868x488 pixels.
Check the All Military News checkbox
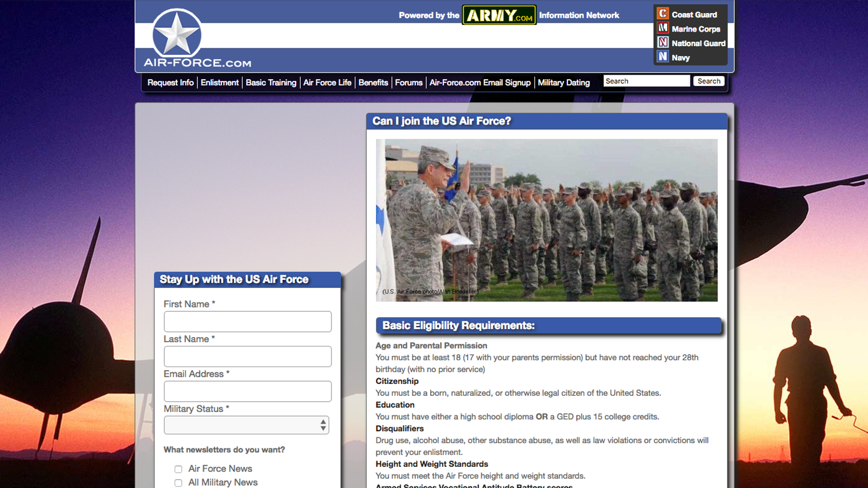pos(178,483)
